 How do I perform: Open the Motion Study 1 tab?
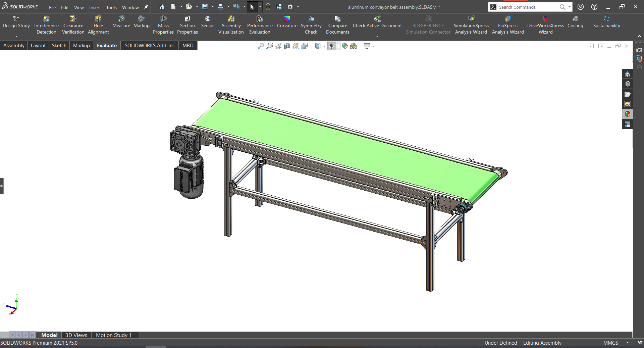coord(113,335)
